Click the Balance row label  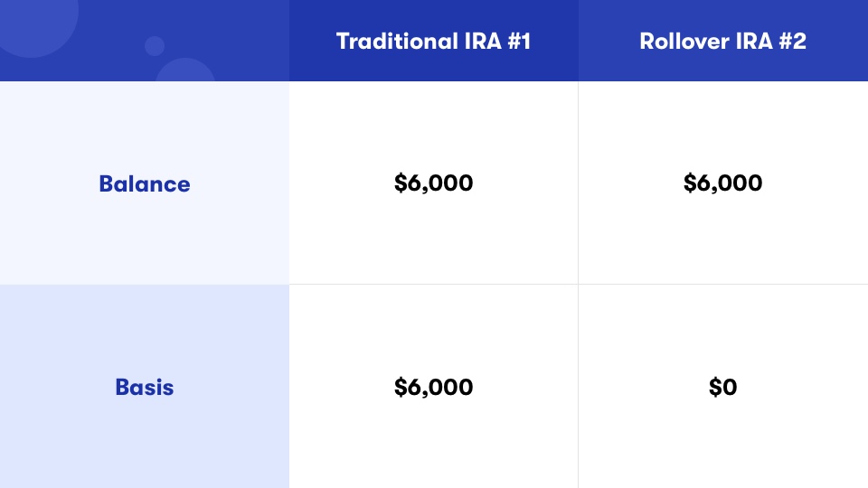point(145,183)
